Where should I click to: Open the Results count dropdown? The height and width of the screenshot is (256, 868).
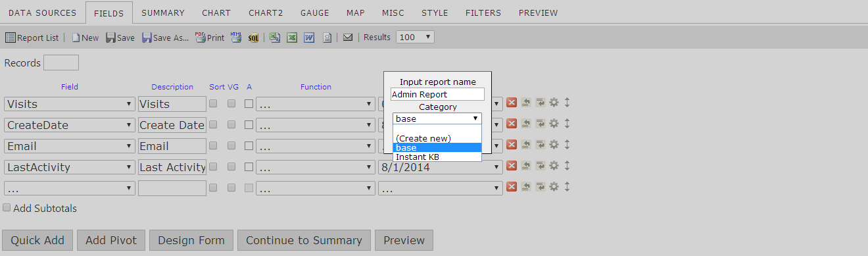tap(415, 38)
